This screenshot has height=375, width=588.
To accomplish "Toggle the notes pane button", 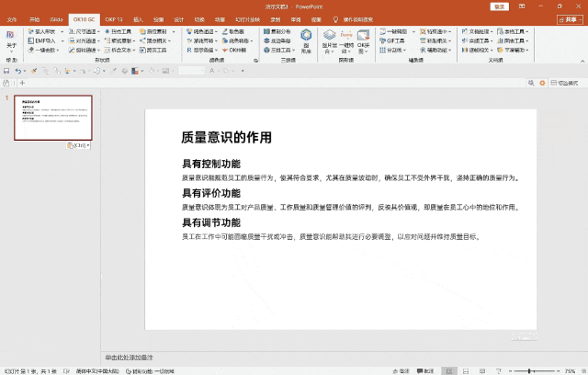I will (401, 371).
